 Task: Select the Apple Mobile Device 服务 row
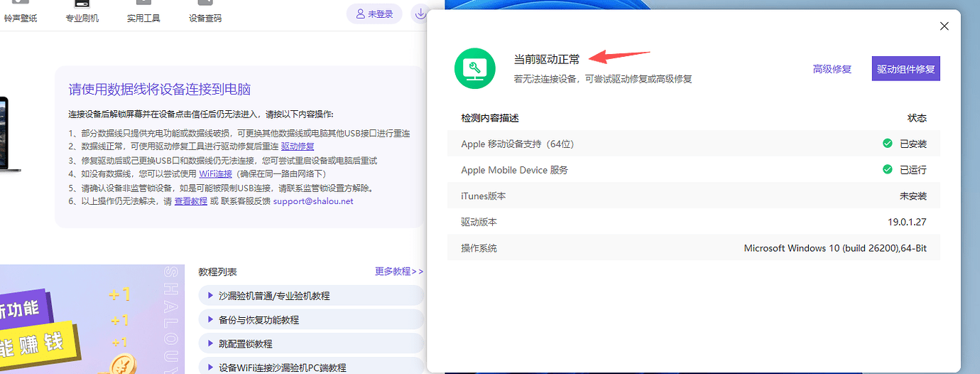(694, 170)
